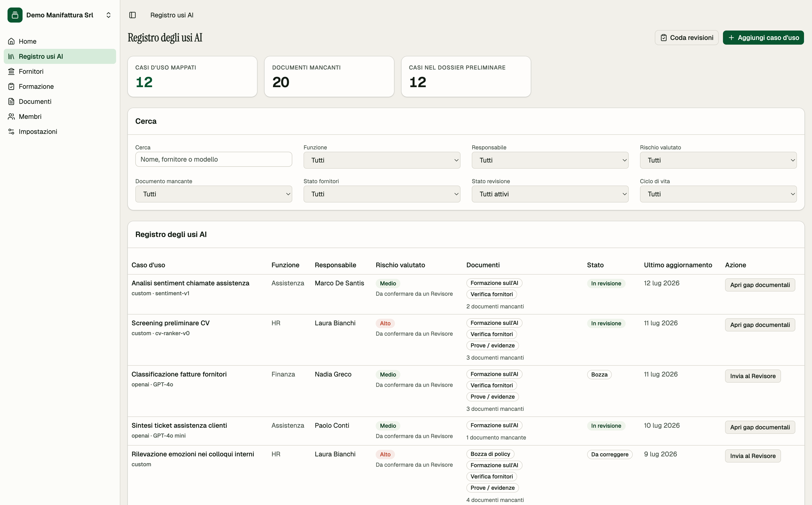Viewport: 812px width, 505px height.
Task: Click Marco De Santis responsabile cell
Action: pyautogui.click(x=339, y=283)
